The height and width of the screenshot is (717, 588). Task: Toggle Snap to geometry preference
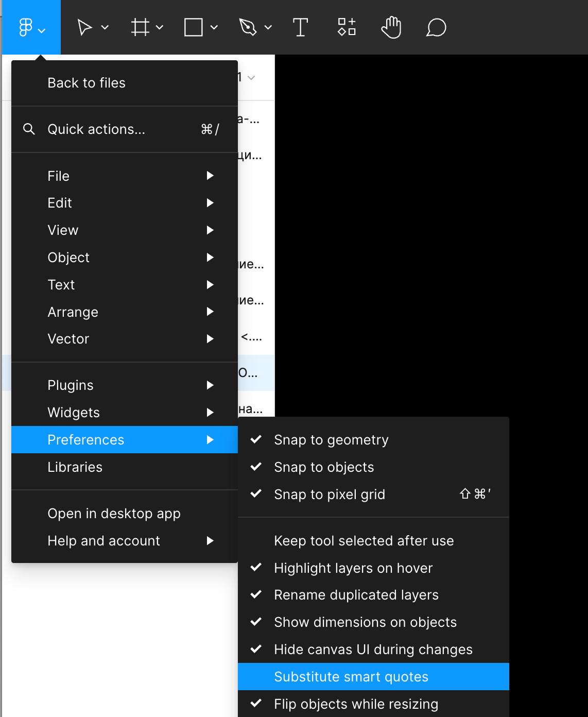point(331,440)
